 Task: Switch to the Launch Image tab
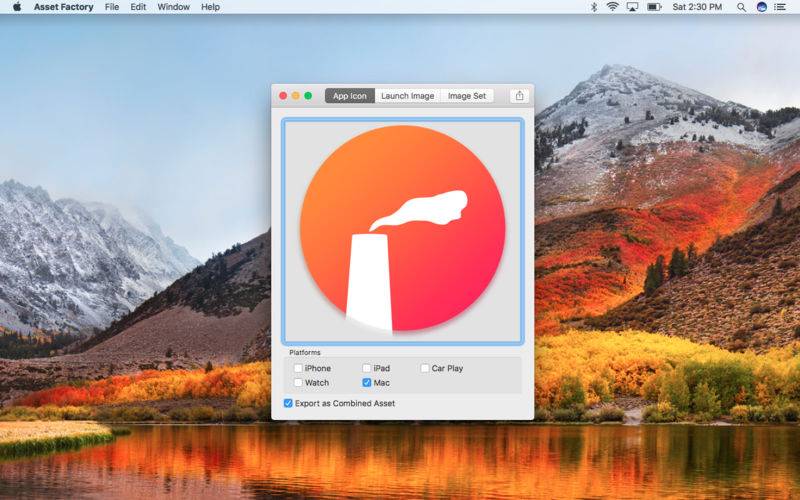click(408, 95)
